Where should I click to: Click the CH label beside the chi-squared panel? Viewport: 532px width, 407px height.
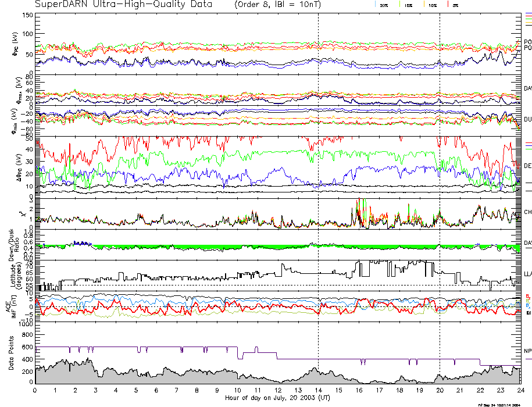coord(527,212)
